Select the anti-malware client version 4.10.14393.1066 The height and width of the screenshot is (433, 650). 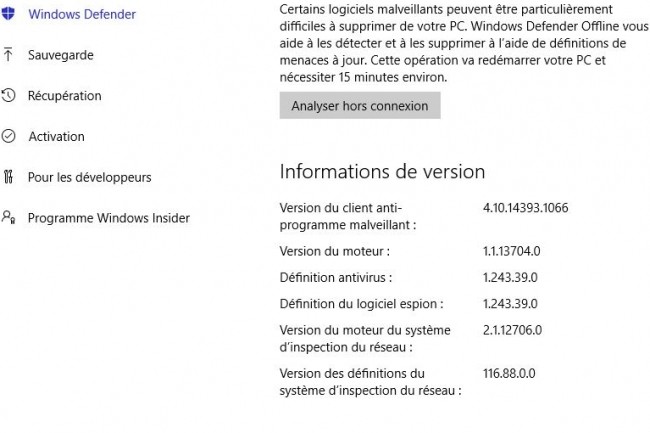click(525, 208)
